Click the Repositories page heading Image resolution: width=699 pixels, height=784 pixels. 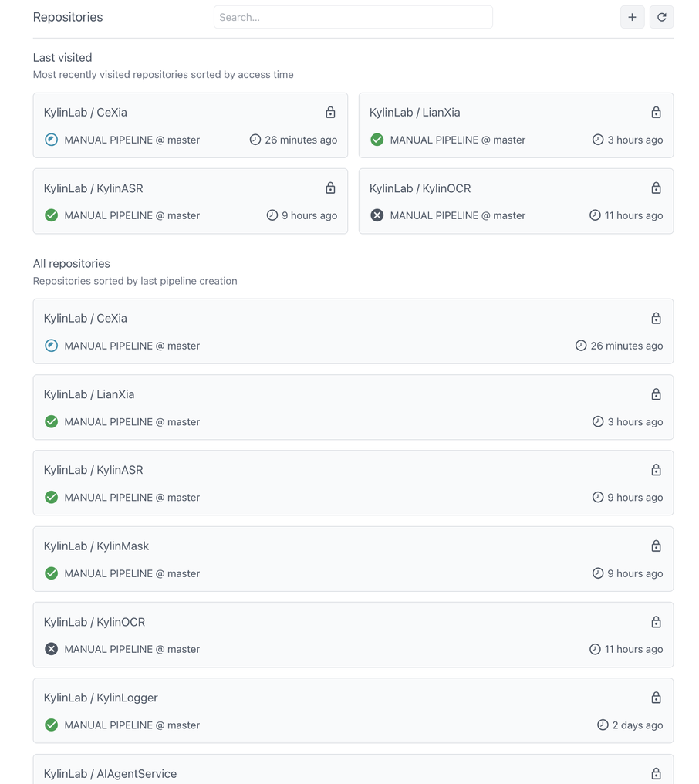(x=68, y=17)
